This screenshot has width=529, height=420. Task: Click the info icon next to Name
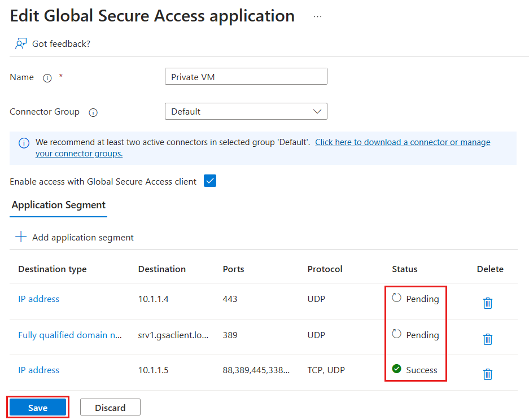(47, 78)
